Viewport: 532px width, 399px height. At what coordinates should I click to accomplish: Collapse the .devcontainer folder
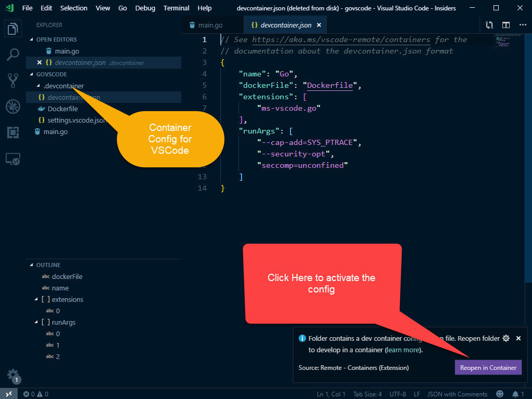click(x=38, y=86)
